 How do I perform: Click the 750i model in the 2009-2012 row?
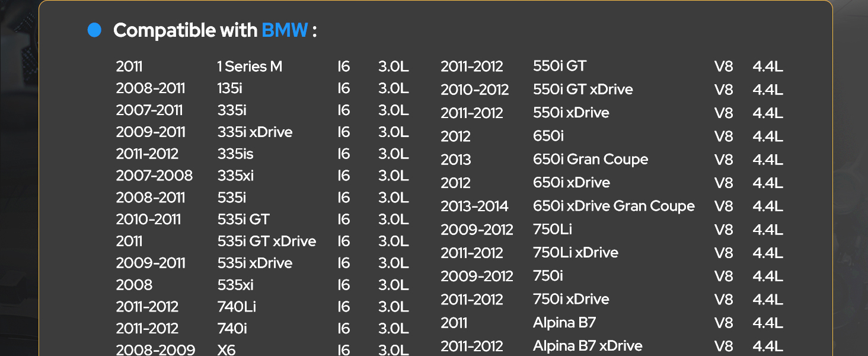548,276
